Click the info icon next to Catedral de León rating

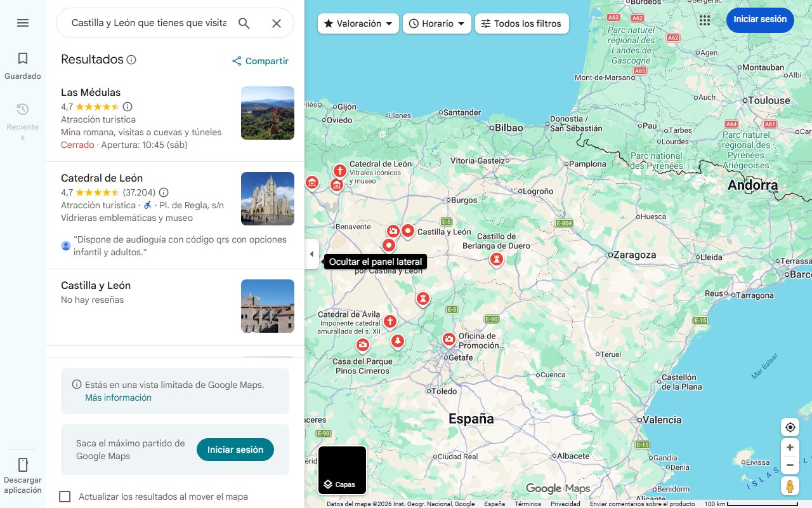164,192
